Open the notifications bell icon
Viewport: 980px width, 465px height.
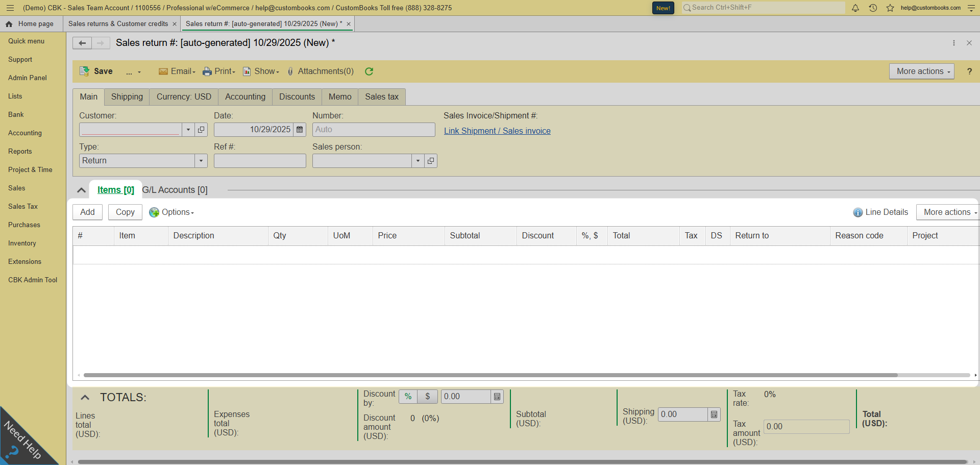click(x=855, y=8)
